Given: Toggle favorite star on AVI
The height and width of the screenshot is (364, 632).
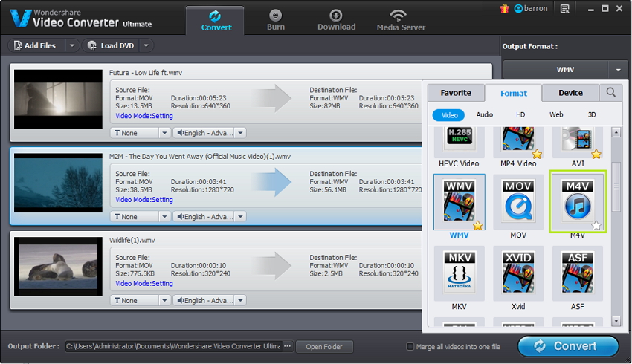Looking at the screenshot, I should (x=596, y=154).
